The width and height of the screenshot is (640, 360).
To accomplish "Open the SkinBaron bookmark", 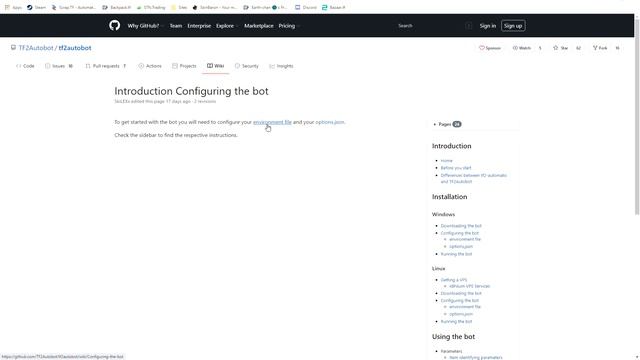I will click(215, 7).
